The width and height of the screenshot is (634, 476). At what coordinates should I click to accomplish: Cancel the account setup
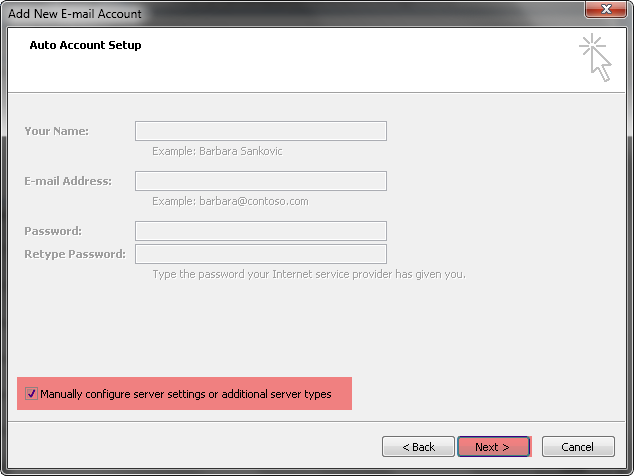pyautogui.click(x=578, y=446)
